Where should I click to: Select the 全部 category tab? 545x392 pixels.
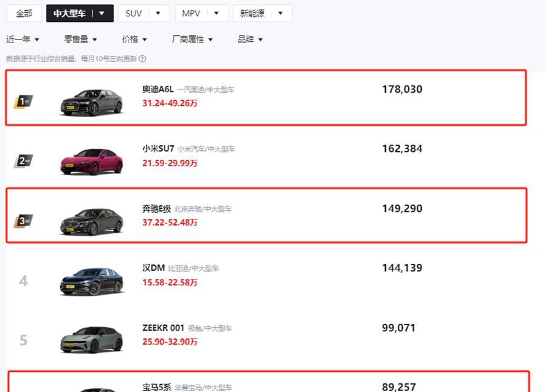(24, 13)
